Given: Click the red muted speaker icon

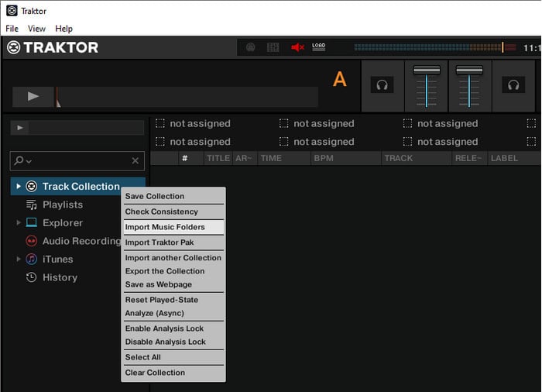Looking at the screenshot, I should pos(297,47).
